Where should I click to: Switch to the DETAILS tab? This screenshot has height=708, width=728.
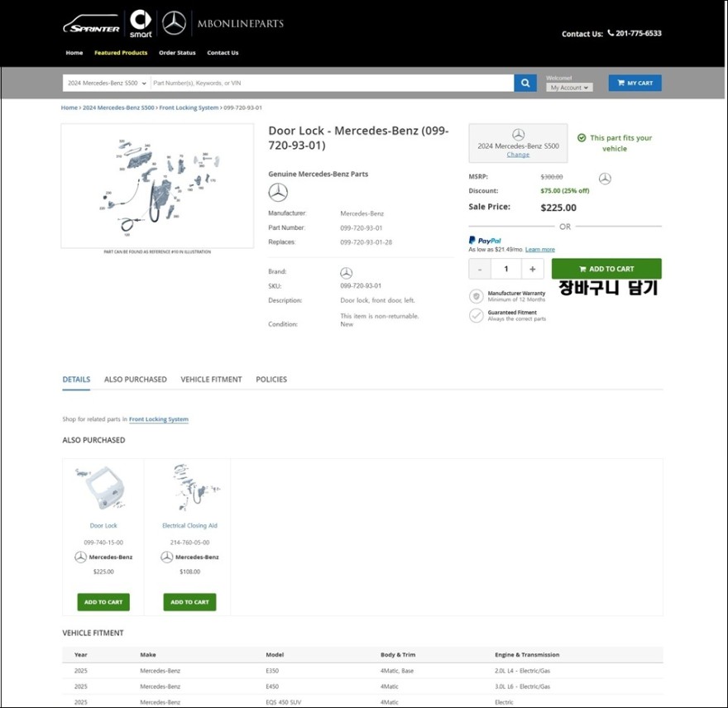[76, 380]
